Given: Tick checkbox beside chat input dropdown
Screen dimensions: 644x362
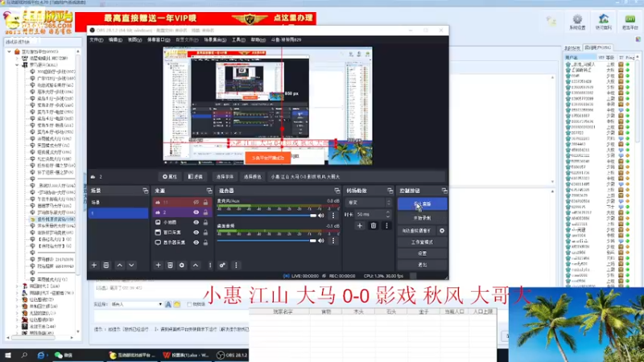Looking at the screenshot, I should 189,305.
